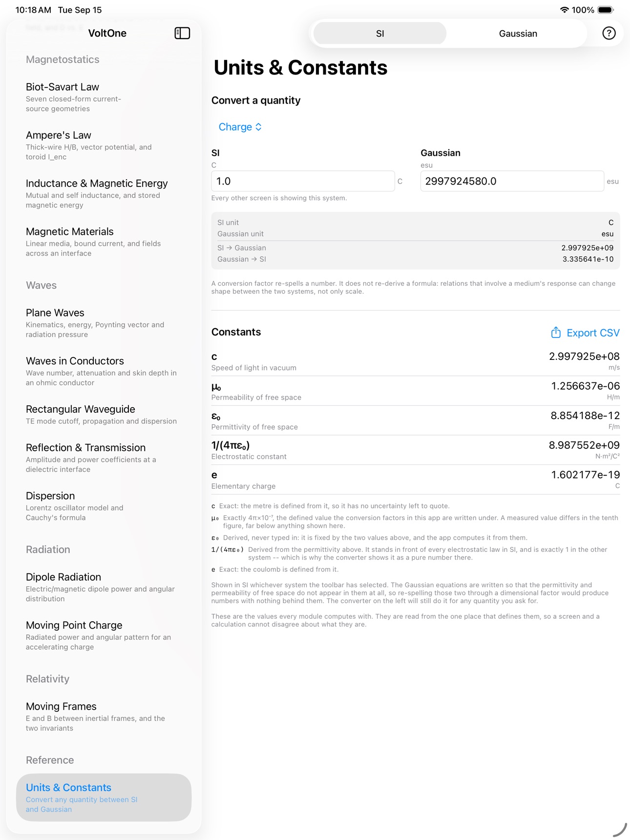Select the electrostatic constant value 8.987552e+09
The image size is (630, 840).
point(584,445)
